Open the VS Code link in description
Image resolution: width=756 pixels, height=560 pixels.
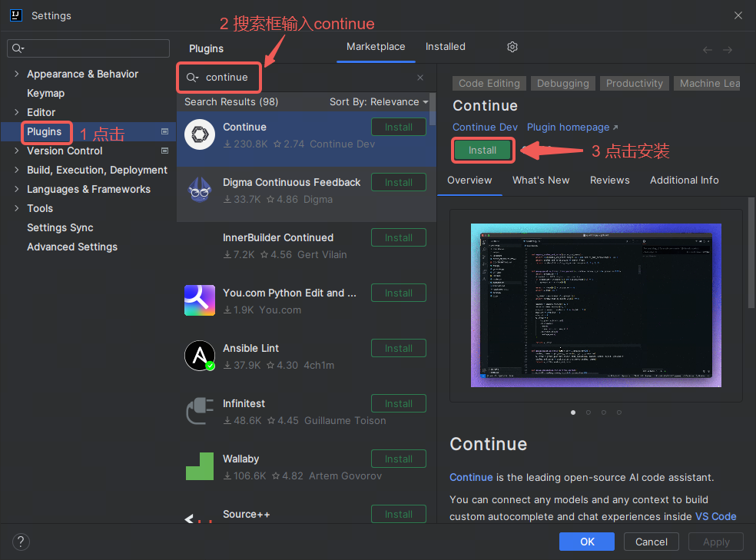pos(715,517)
